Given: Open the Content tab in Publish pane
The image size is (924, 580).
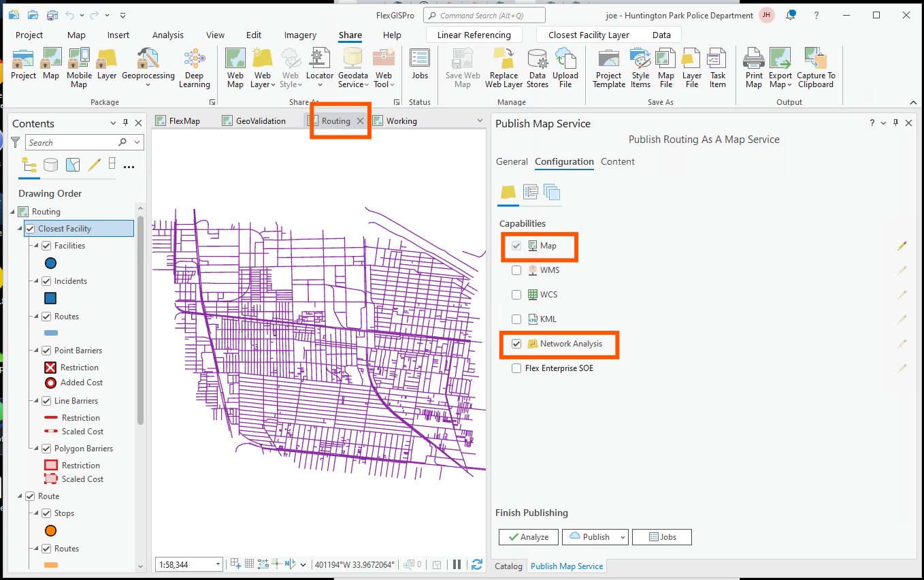Looking at the screenshot, I should pos(618,161).
